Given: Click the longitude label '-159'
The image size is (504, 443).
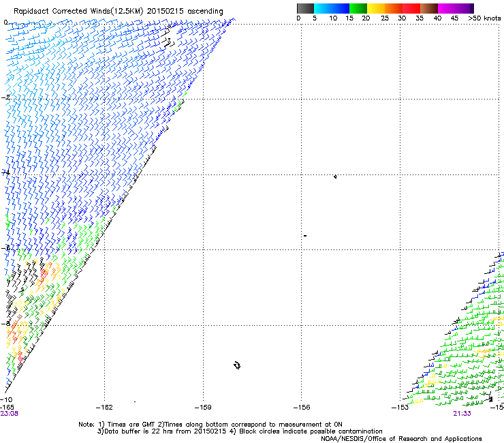Looking at the screenshot, I should (203, 408).
